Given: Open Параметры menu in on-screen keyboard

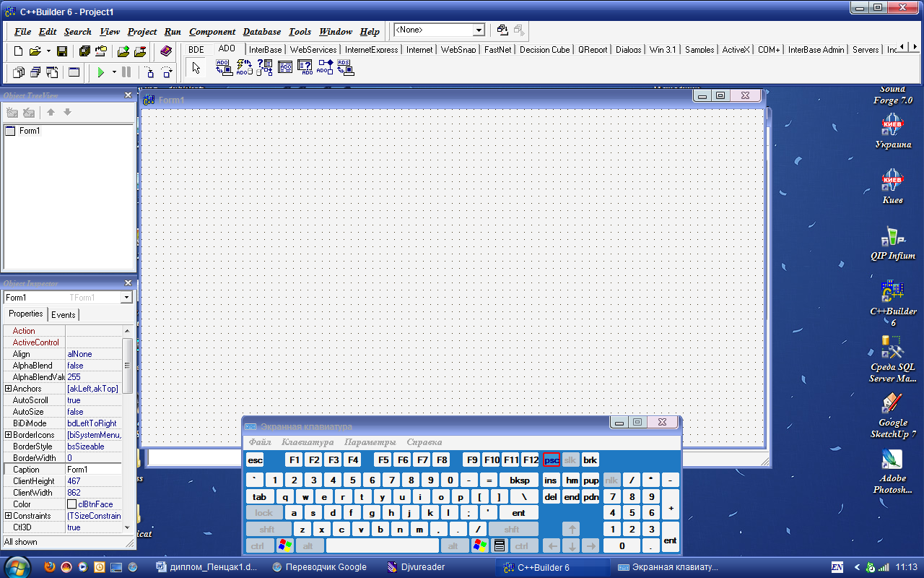Looking at the screenshot, I should pos(370,441).
